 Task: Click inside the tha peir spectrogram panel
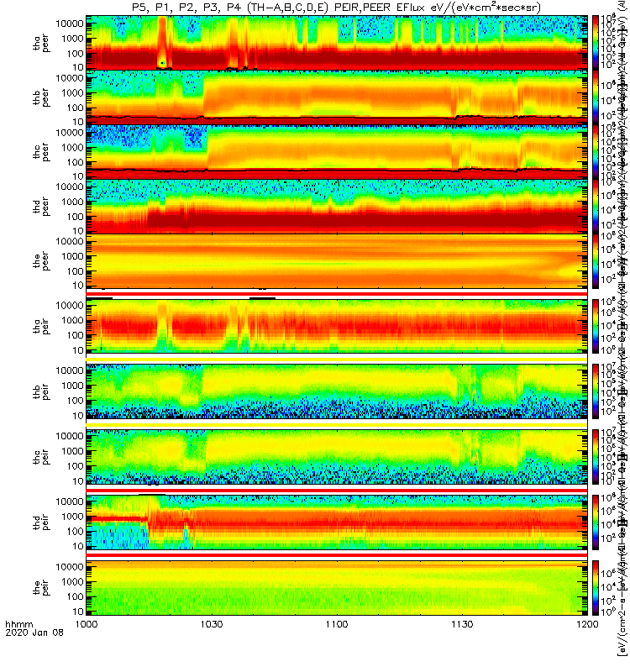pyautogui.click(x=337, y=326)
